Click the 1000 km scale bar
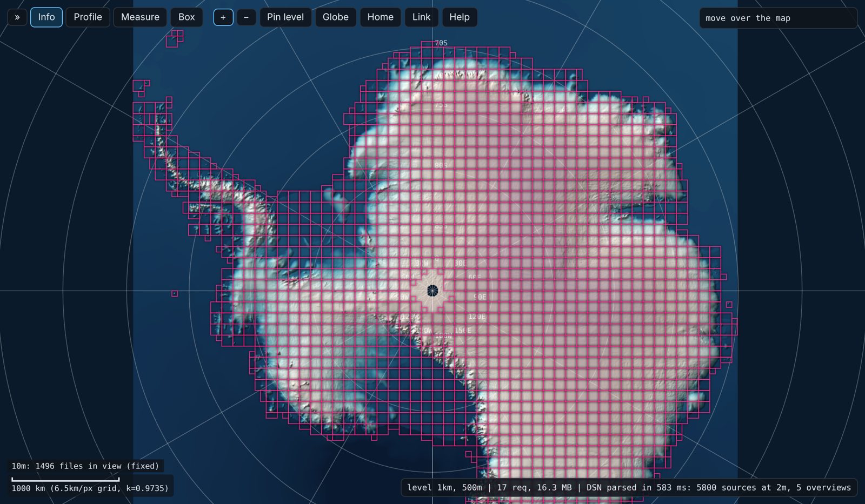 (x=65, y=479)
